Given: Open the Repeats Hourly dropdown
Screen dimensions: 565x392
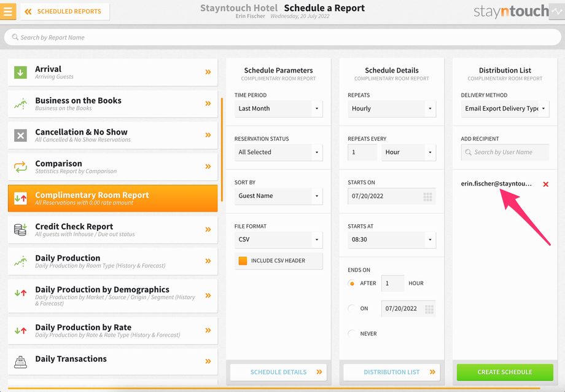Looking at the screenshot, I should [x=392, y=109].
